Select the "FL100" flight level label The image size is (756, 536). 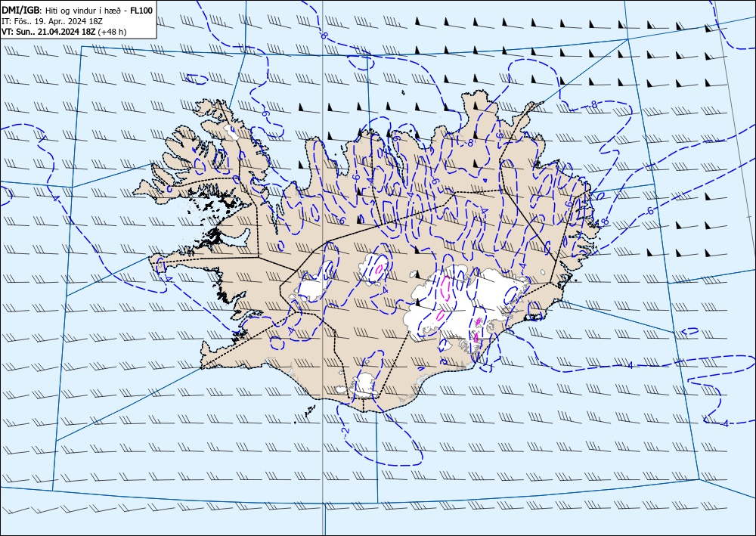point(141,11)
